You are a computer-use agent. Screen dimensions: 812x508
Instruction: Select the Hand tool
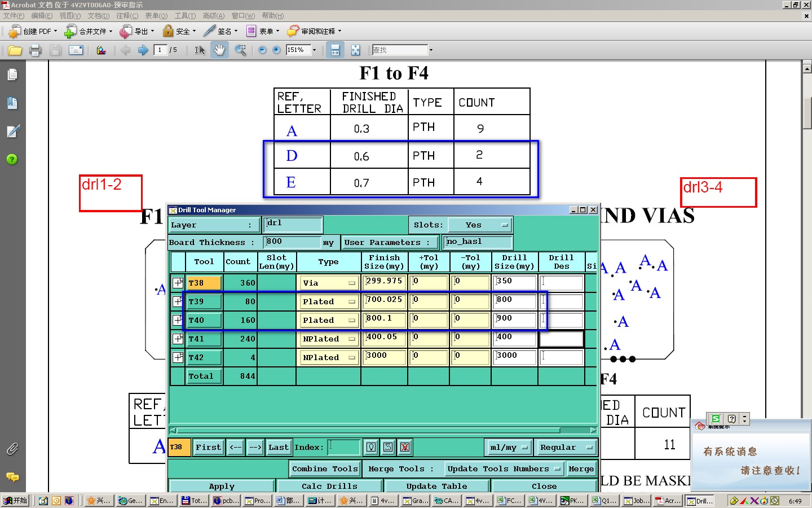coord(219,50)
